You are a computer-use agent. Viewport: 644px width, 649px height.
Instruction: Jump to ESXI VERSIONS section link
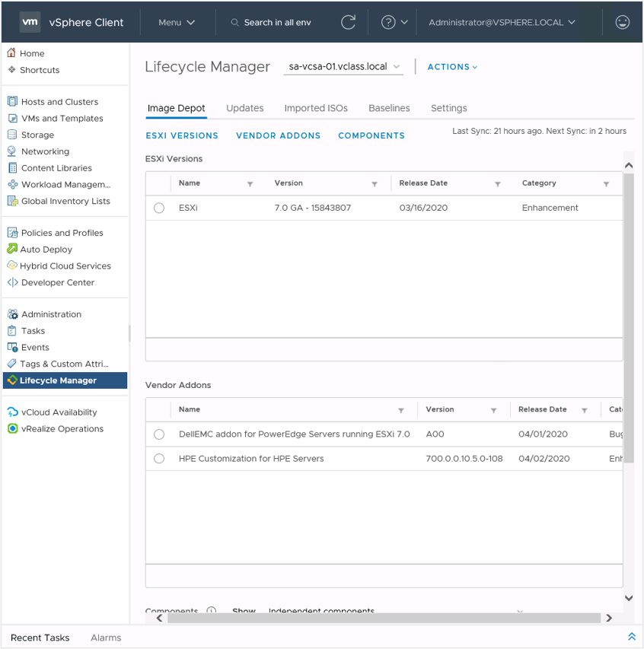[182, 135]
